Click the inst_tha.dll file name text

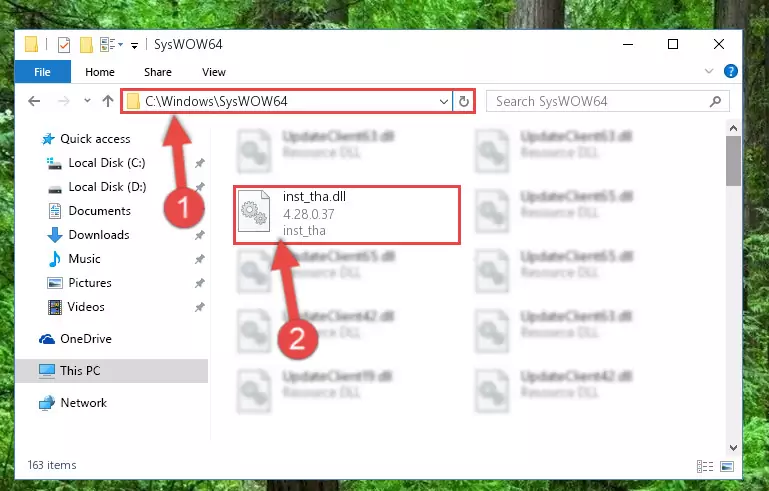pos(314,197)
